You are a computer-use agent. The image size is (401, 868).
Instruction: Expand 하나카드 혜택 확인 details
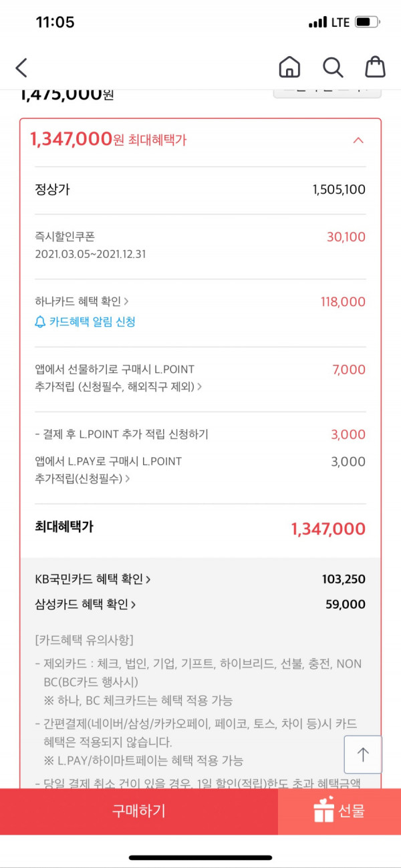(x=82, y=301)
